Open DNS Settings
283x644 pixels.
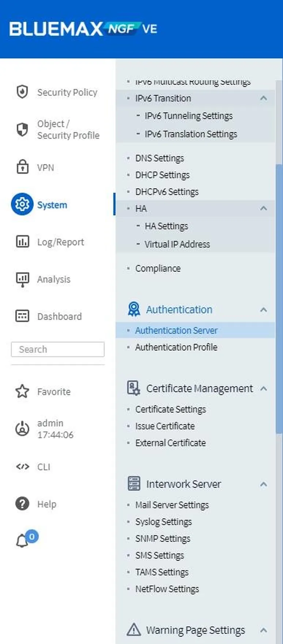pyautogui.click(x=159, y=158)
